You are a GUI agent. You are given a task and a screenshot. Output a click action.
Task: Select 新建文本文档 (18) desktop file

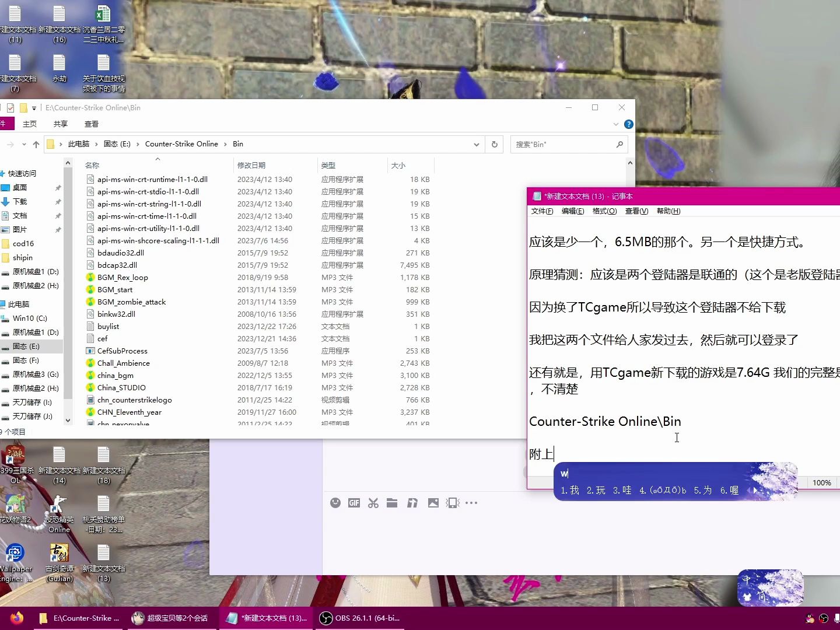click(x=103, y=465)
